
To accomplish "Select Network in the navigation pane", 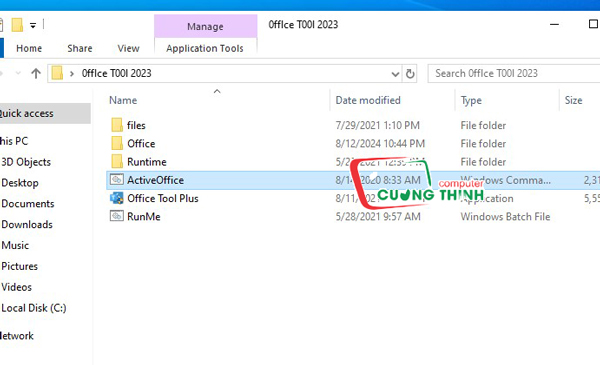I will point(17,336).
